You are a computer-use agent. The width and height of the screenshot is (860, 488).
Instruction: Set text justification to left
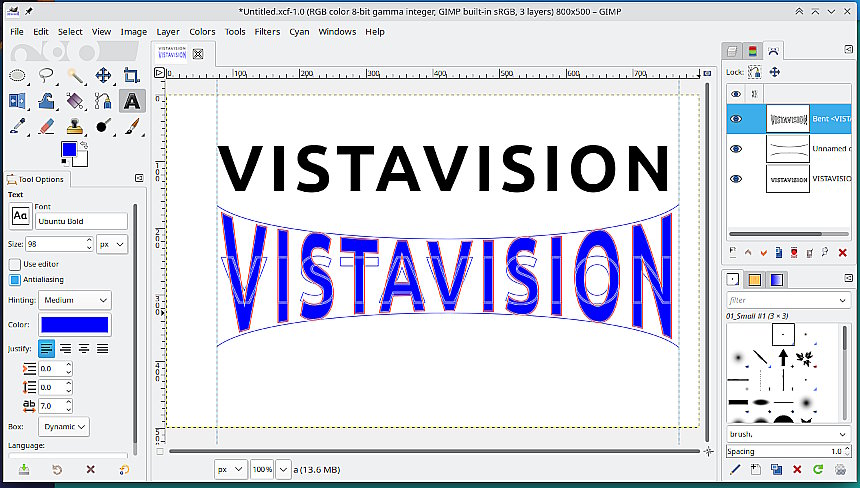[x=47, y=349]
